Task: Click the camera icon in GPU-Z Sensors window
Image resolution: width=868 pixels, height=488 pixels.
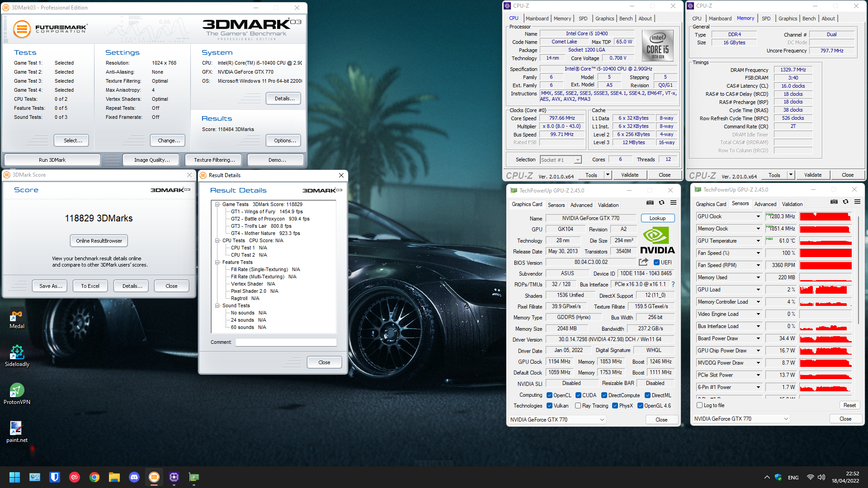Action: tap(834, 202)
